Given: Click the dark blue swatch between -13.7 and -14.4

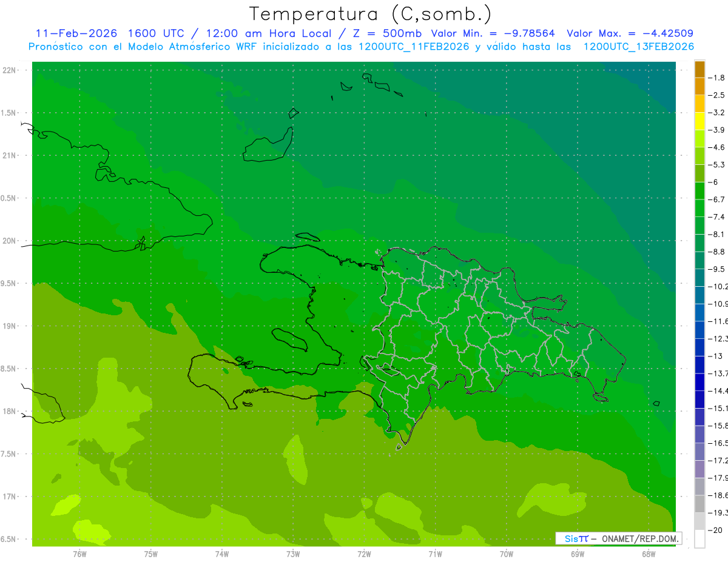Looking at the screenshot, I should [x=699, y=382].
